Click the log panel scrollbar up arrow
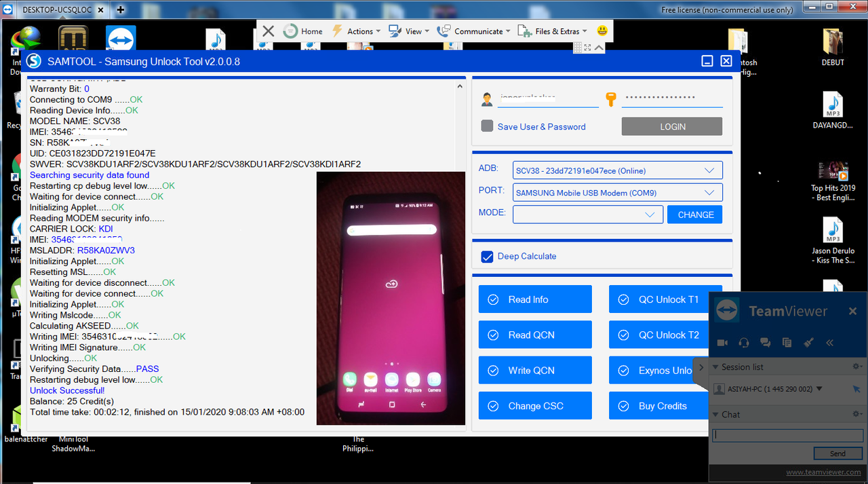This screenshot has width=868, height=484. coord(460,86)
